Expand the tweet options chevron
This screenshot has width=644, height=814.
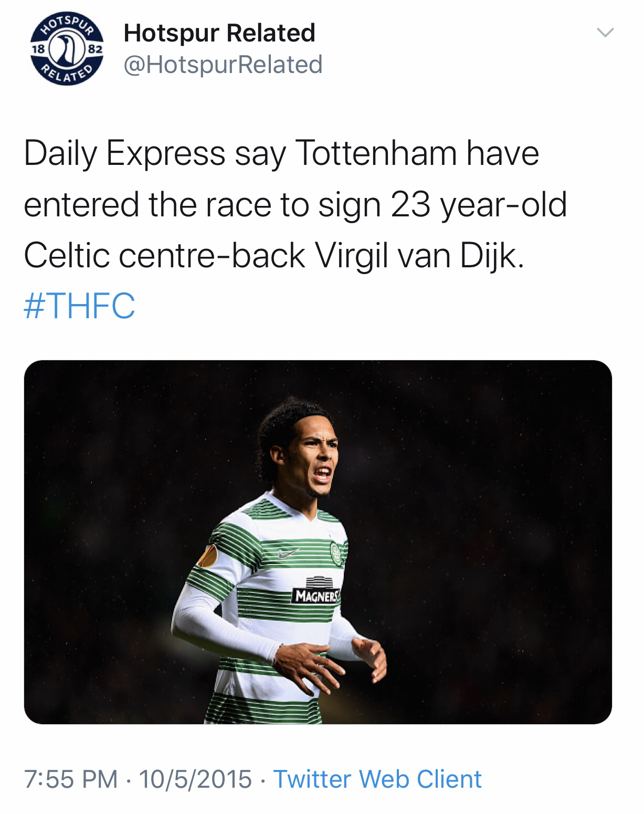coord(605,33)
